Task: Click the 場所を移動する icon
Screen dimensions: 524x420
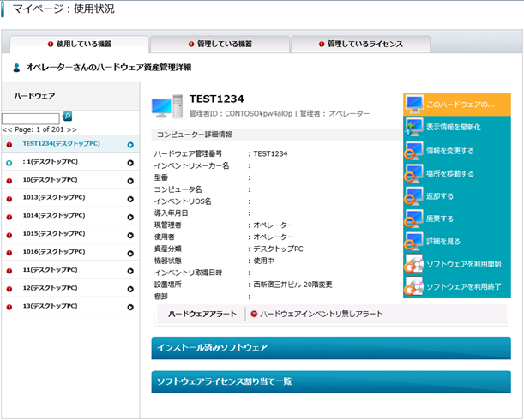Action: pyautogui.click(x=413, y=173)
